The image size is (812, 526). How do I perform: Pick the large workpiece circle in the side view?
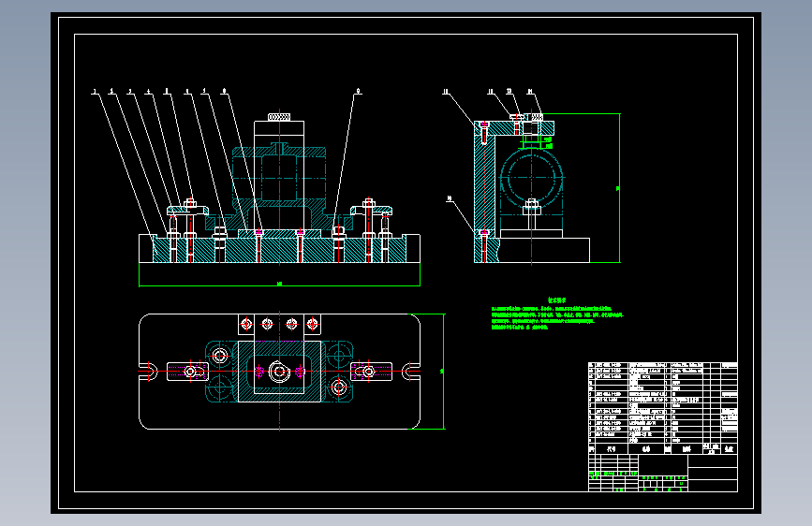[x=531, y=178]
